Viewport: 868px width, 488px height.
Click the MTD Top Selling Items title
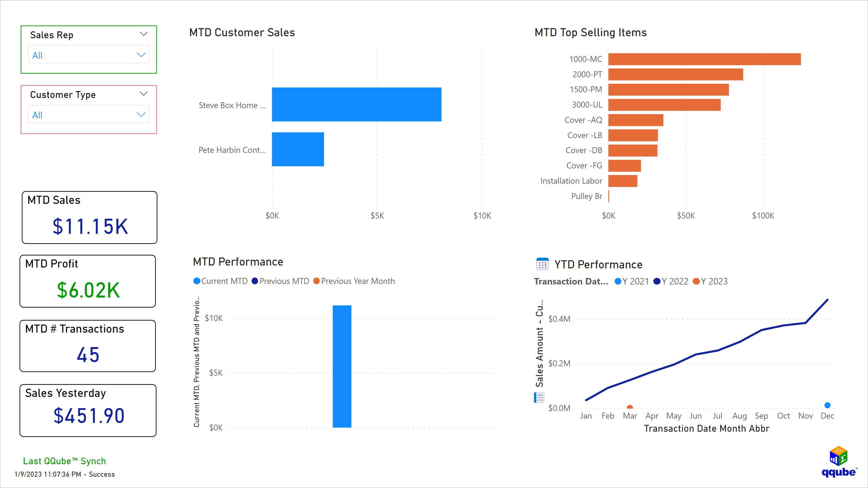coord(590,32)
